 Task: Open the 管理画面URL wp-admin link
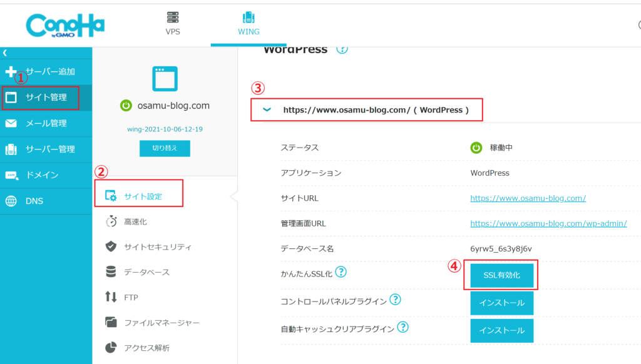point(548,223)
